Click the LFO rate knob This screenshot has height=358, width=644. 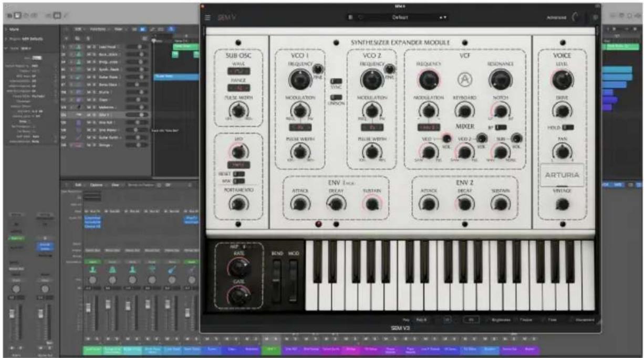(x=238, y=152)
